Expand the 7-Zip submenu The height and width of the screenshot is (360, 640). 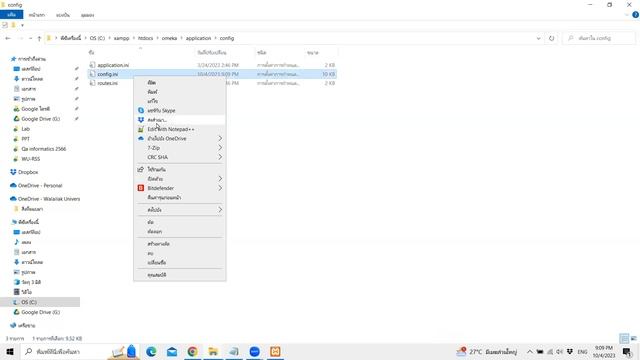180,148
